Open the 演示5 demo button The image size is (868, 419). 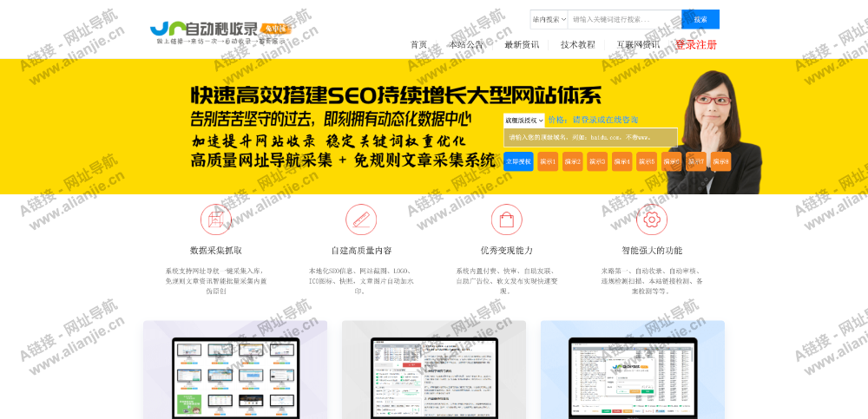pos(647,161)
